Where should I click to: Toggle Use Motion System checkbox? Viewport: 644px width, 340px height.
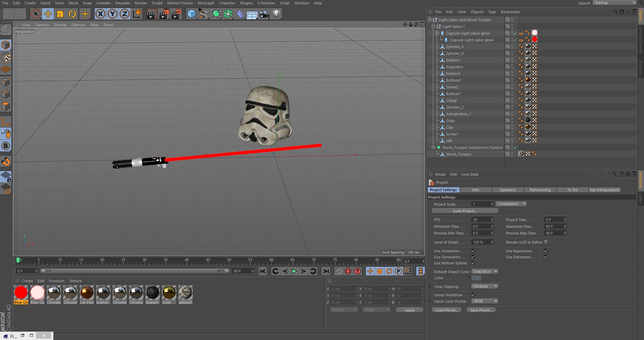tap(473, 263)
